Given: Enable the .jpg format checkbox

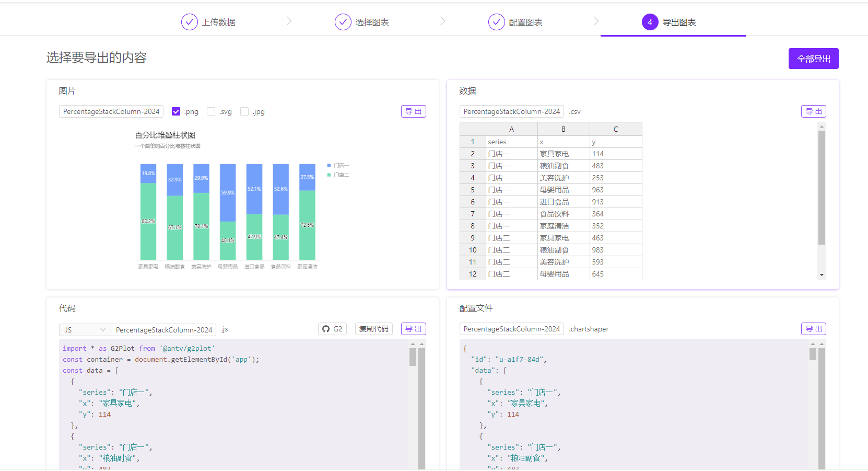Looking at the screenshot, I should pos(244,111).
